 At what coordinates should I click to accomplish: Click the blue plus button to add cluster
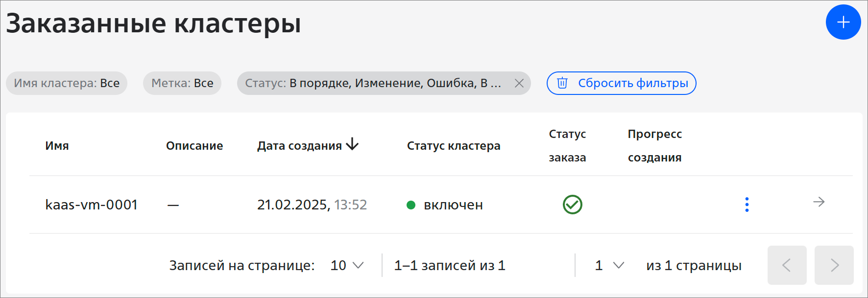(x=843, y=22)
